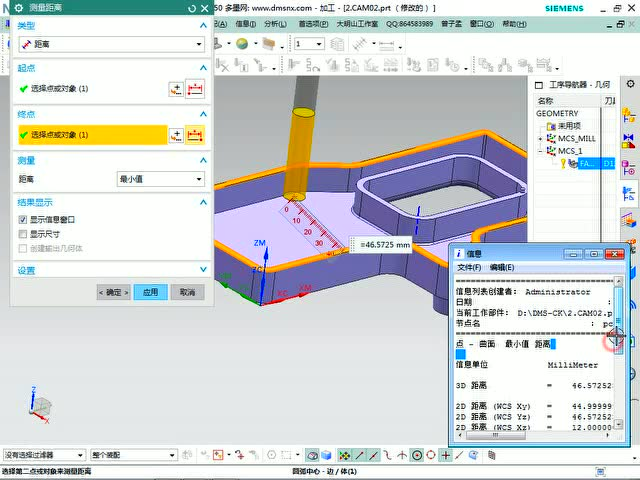Click the view orientation triad cube
Viewport: 640px width, 480px height.
point(40,405)
